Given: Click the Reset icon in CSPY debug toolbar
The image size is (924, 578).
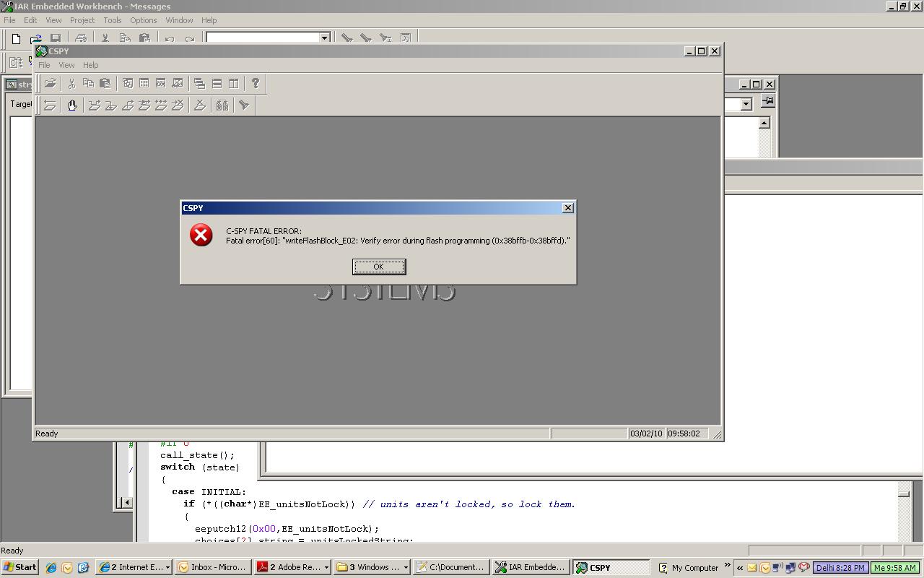Looking at the screenshot, I should pyautogui.click(x=50, y=105).
